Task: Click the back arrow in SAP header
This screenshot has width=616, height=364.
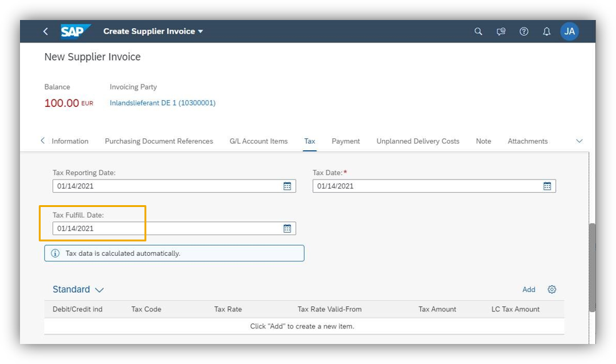Action: tap(45, 31)
